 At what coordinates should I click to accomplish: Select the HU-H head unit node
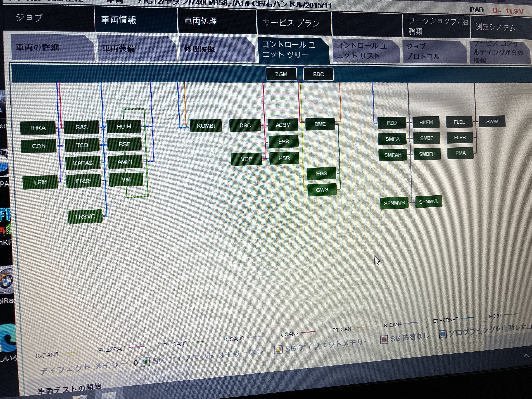click(x=124, y=127)
